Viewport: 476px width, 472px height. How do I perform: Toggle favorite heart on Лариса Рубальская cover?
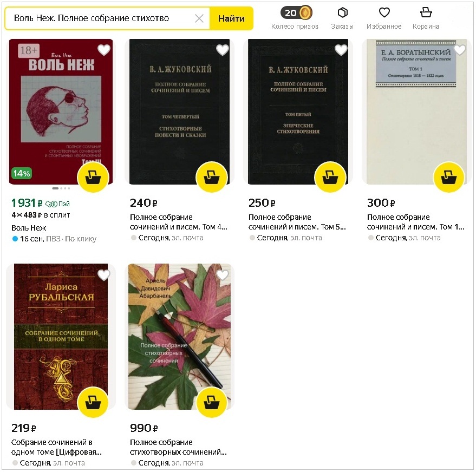(104, 275)
